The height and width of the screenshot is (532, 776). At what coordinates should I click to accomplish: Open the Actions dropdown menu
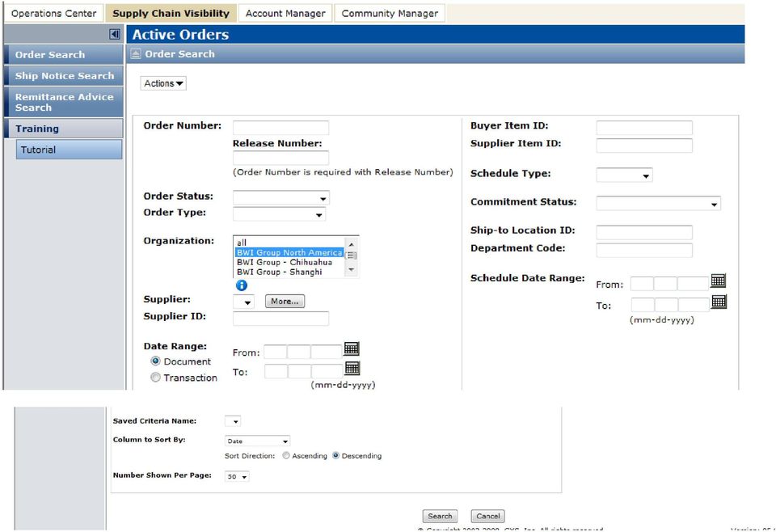[x=163, y=83]
